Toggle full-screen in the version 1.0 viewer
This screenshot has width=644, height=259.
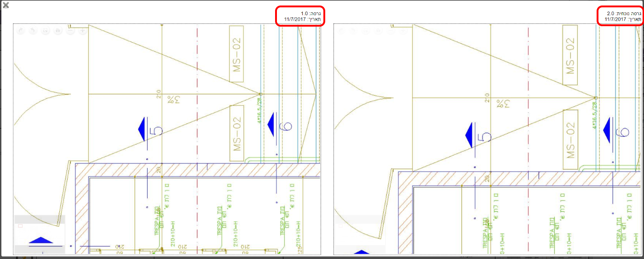tap(45, 31)
